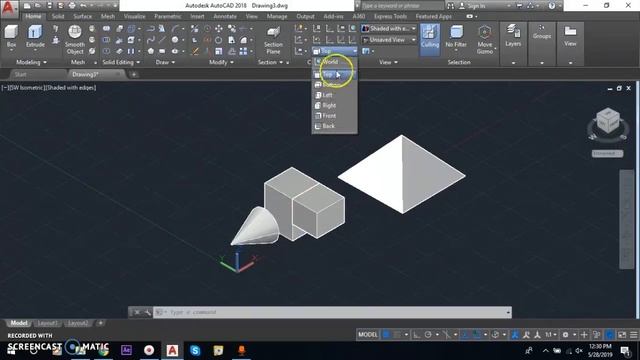Click the Workspace Switching gear icon
This screenshot has height=360, width=640.
tap(565, 335)
